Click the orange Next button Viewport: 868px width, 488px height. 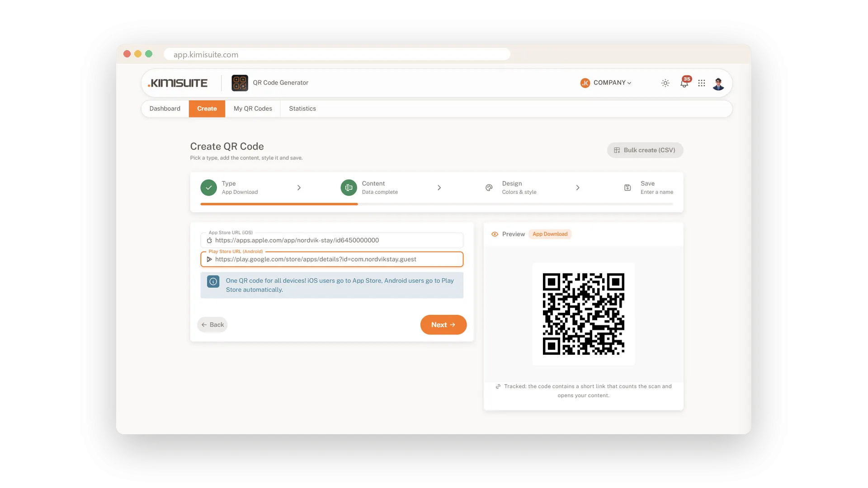pyautogui.click(x=443, y=325)
